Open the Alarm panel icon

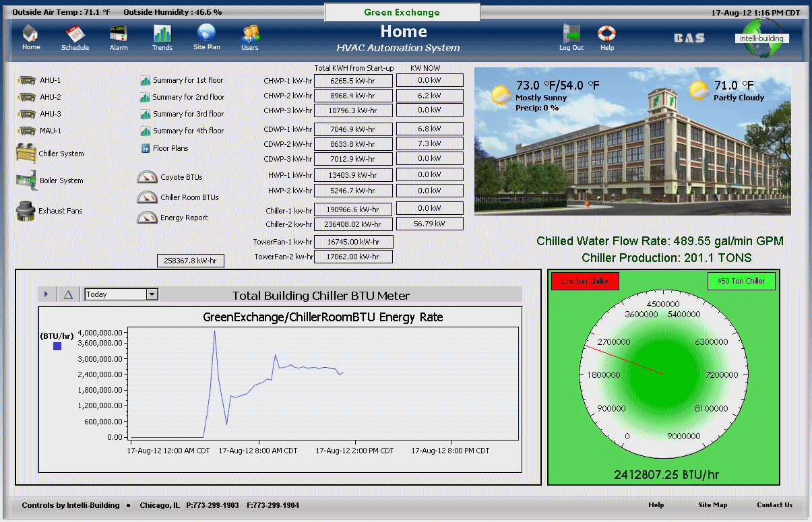119,32
